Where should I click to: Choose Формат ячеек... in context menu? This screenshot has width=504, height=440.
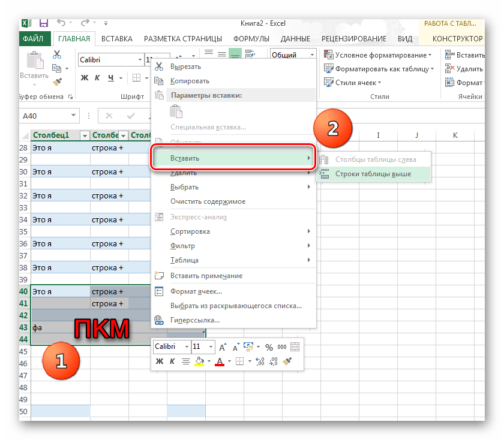196,291
